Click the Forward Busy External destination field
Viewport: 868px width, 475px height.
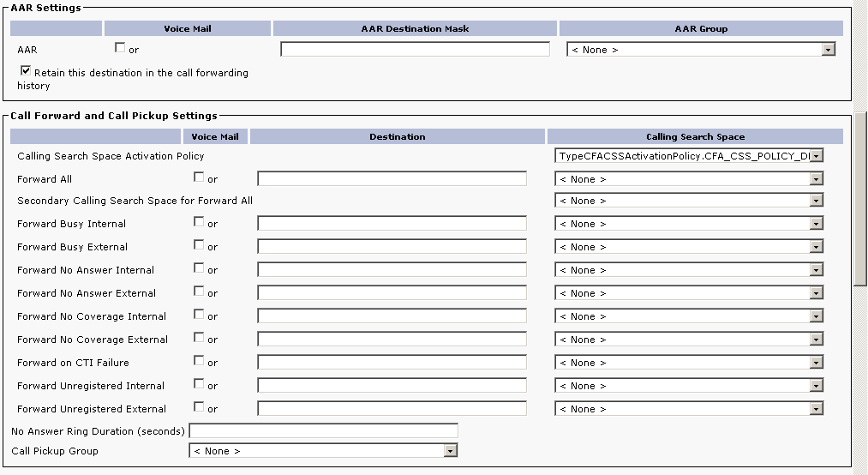[x=392, y=247]
